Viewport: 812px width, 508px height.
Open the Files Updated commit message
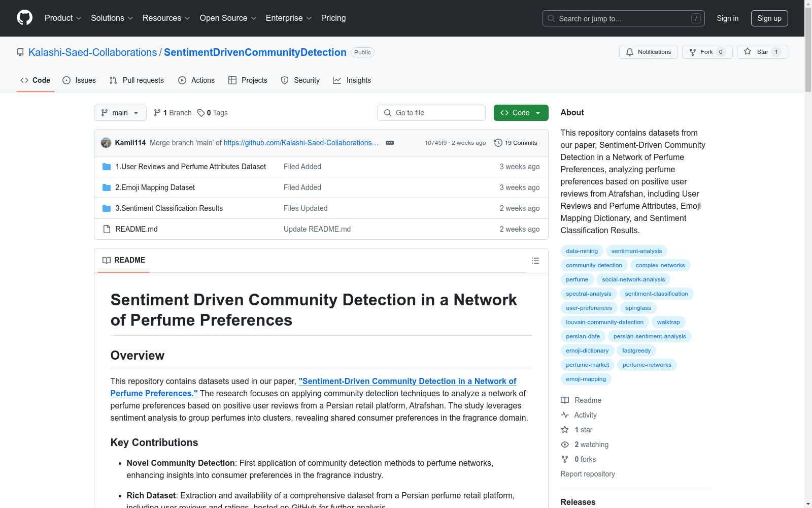click(306, 208)
